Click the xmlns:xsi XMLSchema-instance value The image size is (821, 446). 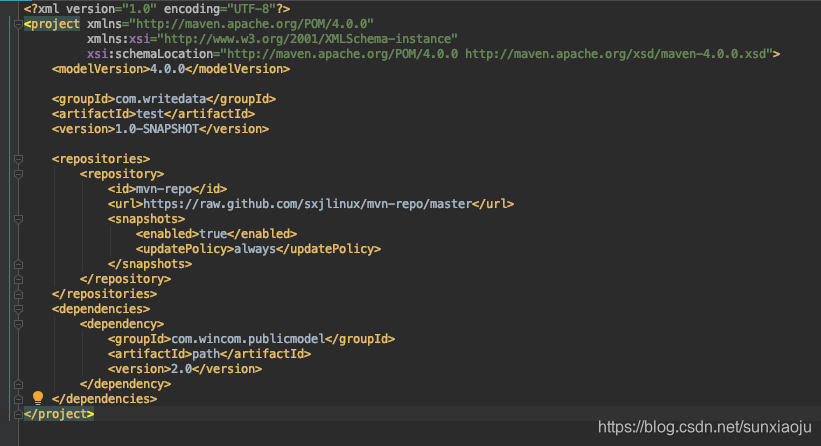(x=307, y=39)
